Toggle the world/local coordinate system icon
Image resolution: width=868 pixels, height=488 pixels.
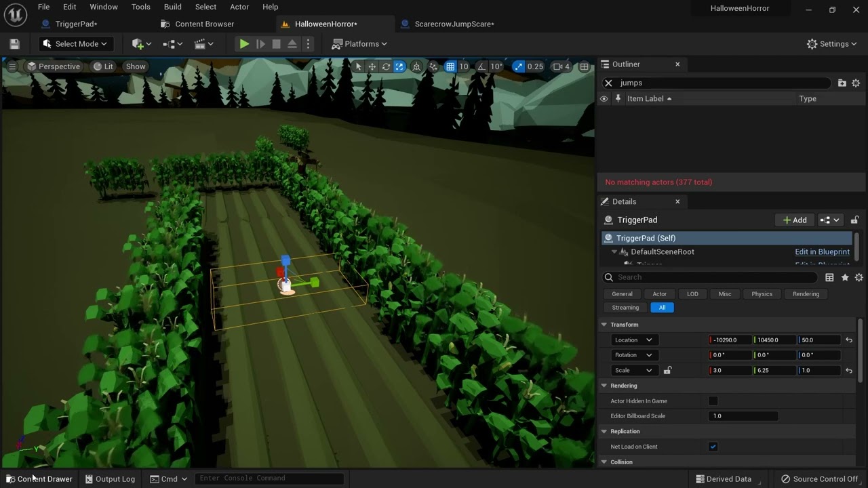[x=416, y=66]
